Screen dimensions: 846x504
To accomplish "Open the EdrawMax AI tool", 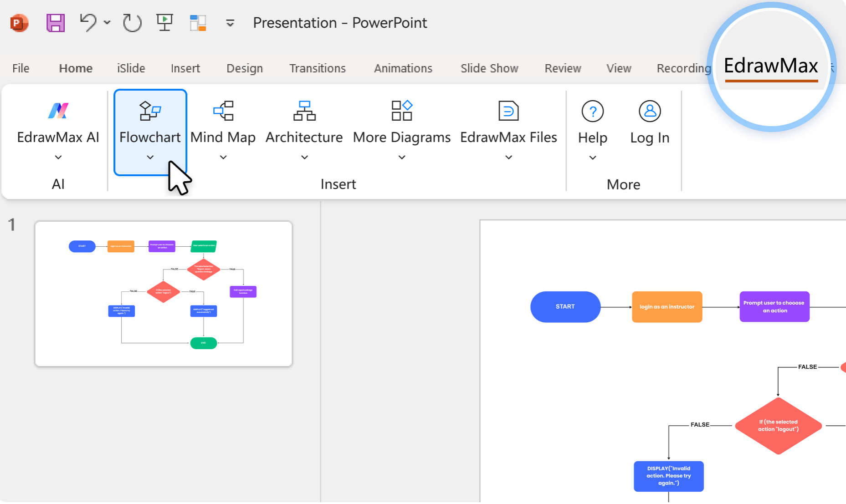I will 58,123.
